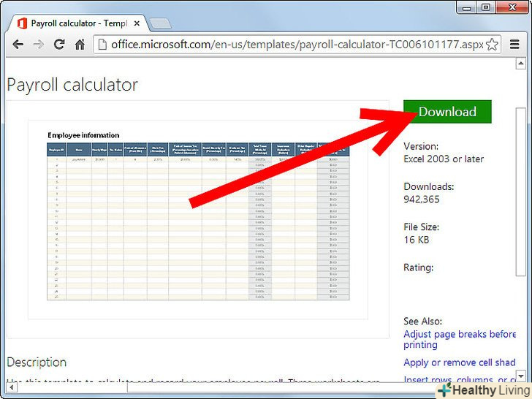This screenshot has height=399, width=532.
Task: Open the home page icon
Action: (x=80, y=45)
